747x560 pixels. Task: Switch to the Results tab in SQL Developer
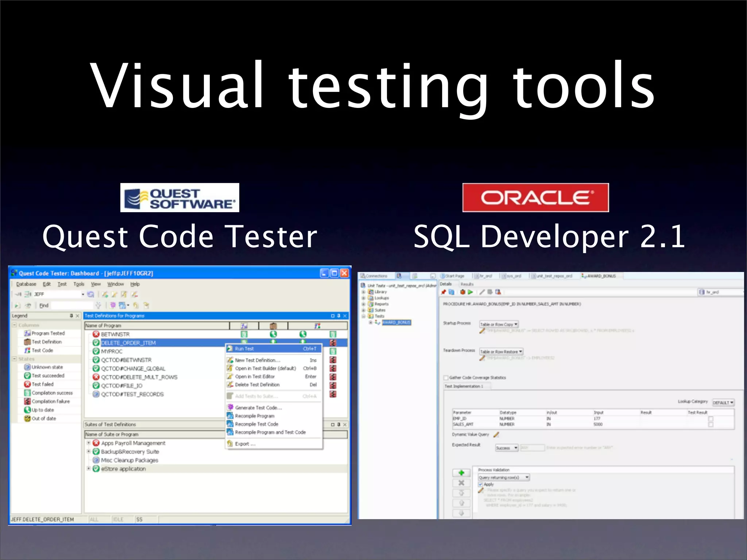(467, 284)
